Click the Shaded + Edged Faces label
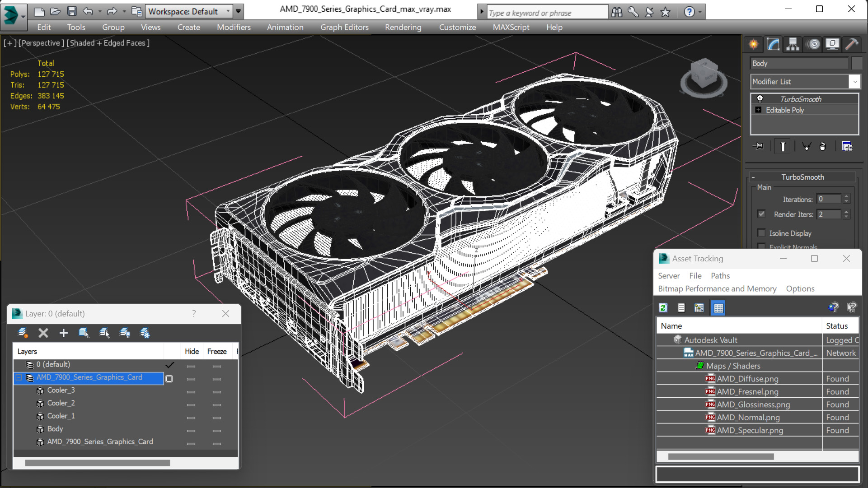This screenshot has height=488, width=868. coord(108,43)
